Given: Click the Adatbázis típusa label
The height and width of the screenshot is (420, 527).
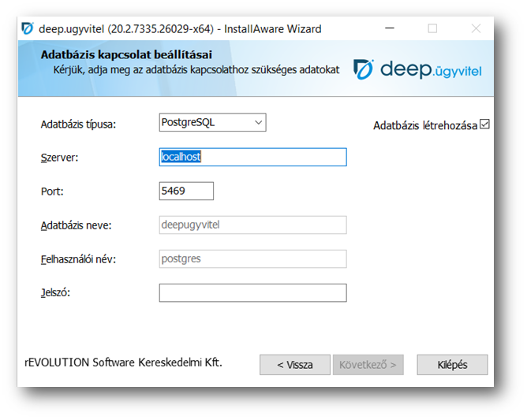Looking at the screenshot, I should click(x=77, y=125).
